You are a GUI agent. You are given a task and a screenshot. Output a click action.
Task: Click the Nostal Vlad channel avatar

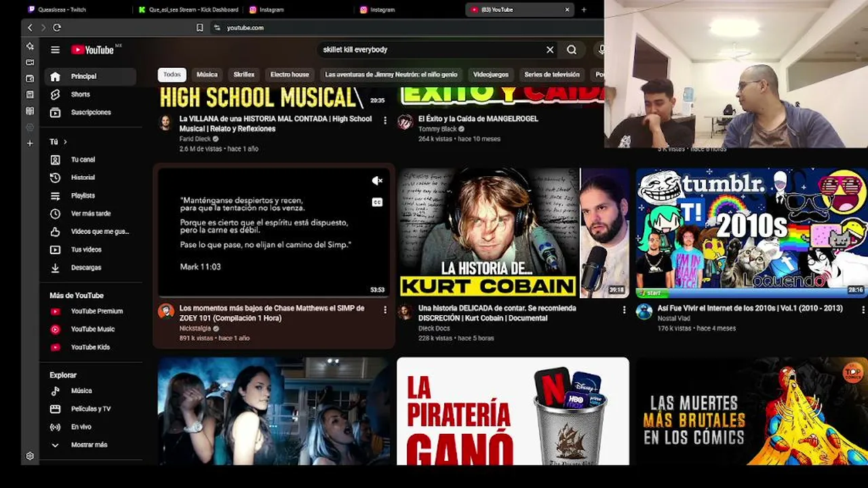point(644,311)
